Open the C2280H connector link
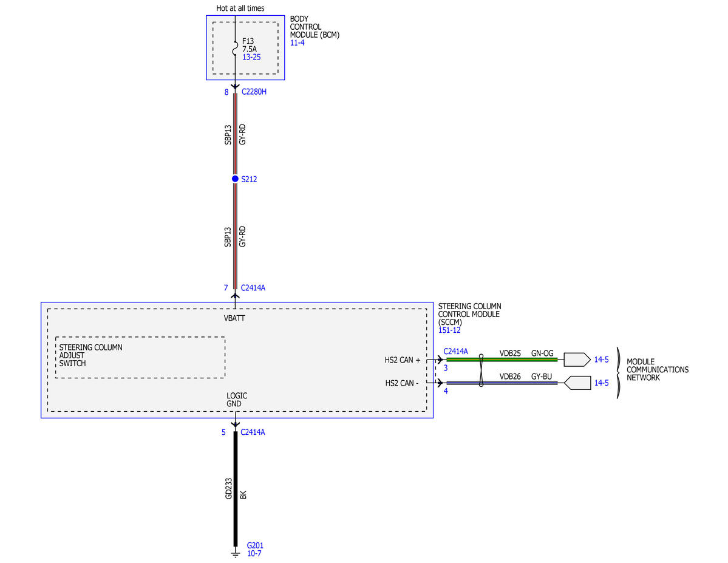The image size is (728, 563). (254, 92)
